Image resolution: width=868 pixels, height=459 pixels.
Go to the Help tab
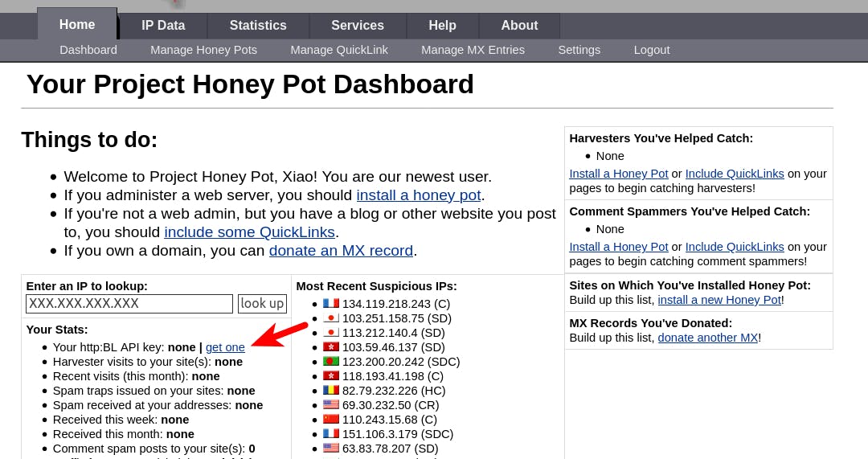pyautogui.click(x=442, y=26)
